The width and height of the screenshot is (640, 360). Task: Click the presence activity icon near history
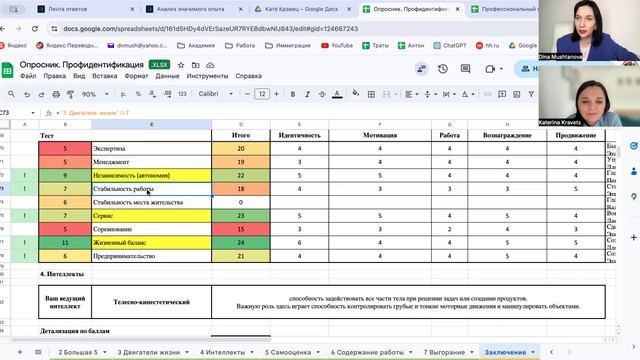[x=421, y=69]
